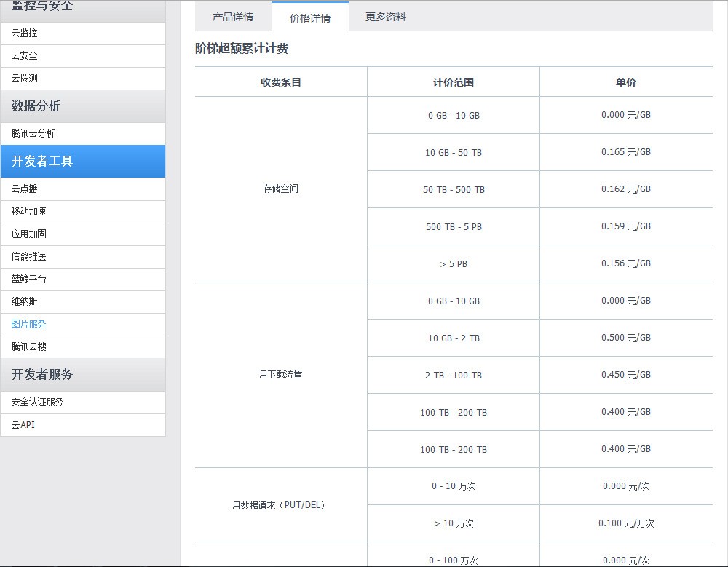Select the 月下载流量 row label

point(281,375)
